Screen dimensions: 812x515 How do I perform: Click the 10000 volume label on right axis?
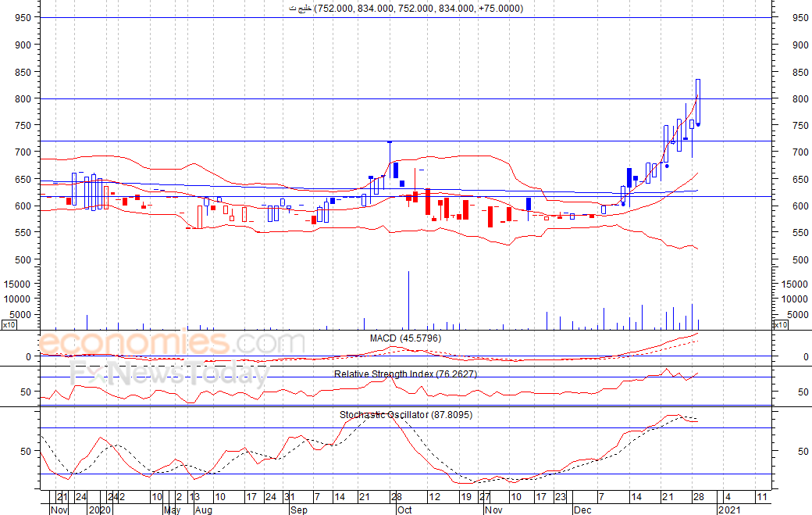tap(794, 299)
